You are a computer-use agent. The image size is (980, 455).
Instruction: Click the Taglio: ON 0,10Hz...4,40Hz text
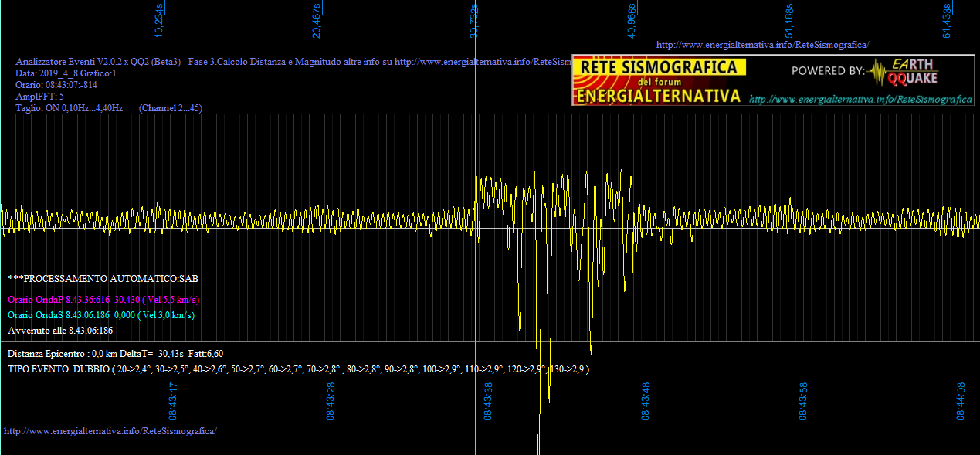70,108
